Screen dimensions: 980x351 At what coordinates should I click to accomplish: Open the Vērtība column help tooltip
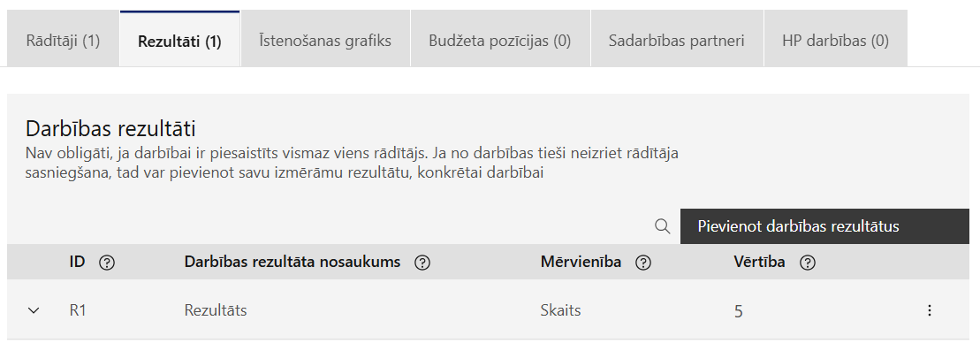click(808, 263)
